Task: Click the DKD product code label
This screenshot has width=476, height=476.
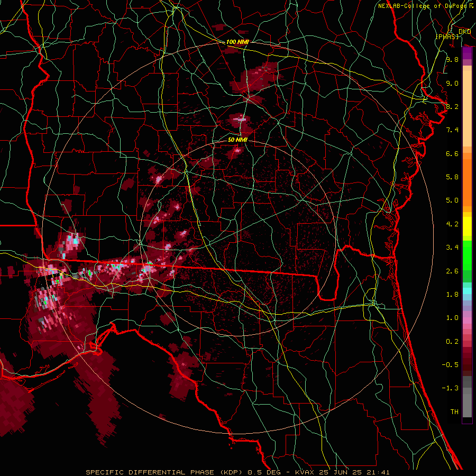Action: point(464,32)
